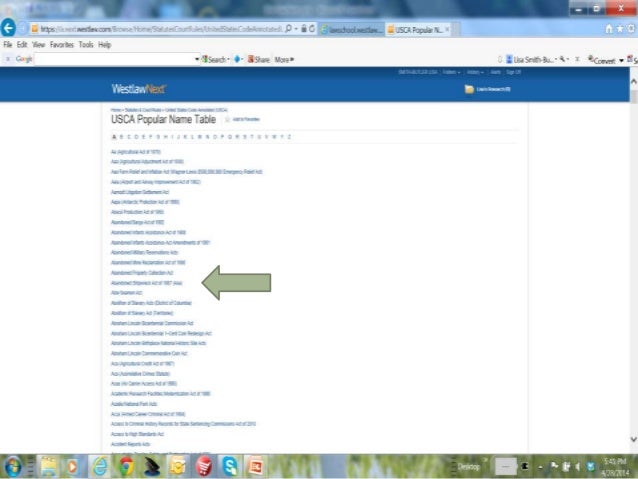Screen dimensions: 638x479
Task: Click the Windows Start button
Action: [x=12, y=466]
